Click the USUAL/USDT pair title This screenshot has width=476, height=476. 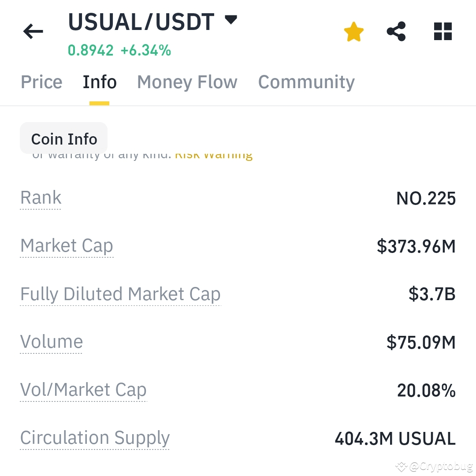click(141, 22)
